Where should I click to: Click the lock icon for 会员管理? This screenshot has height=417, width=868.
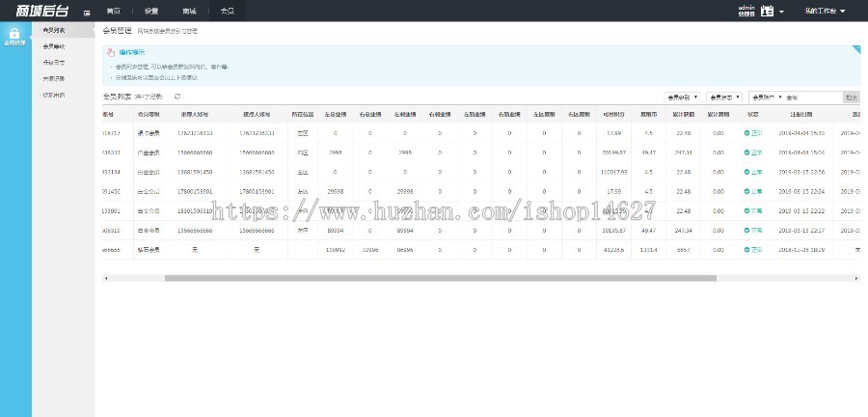pyautogui.click(x=14, y=33)
